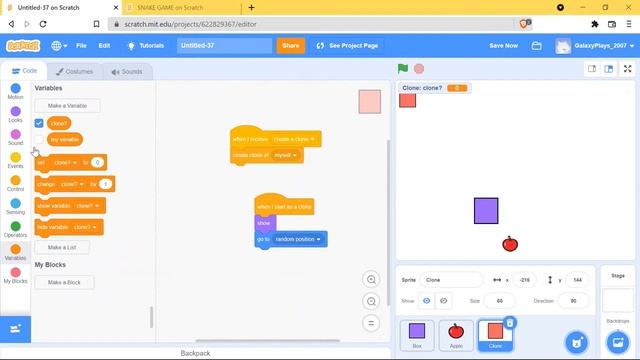Open variable dropdown in set block
Screen dimensions: 640x360
coord(65,162)
